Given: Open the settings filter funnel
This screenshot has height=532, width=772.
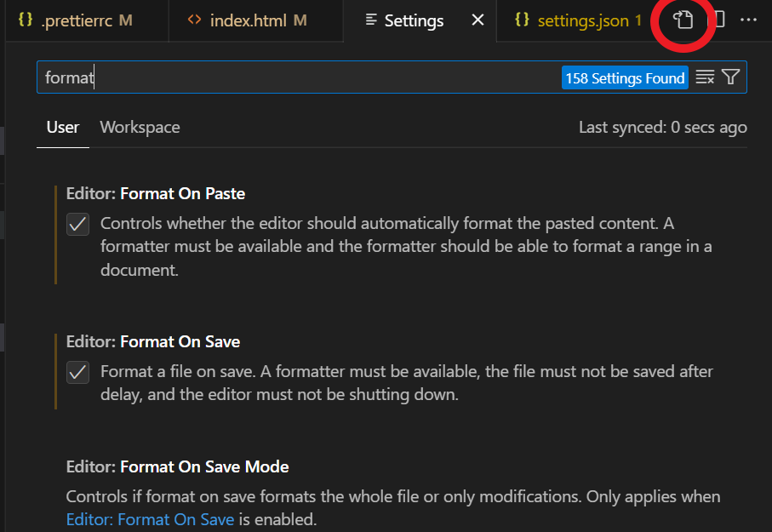Looking at the screenshot, I should pyautogui.click(x=730, y=77).
